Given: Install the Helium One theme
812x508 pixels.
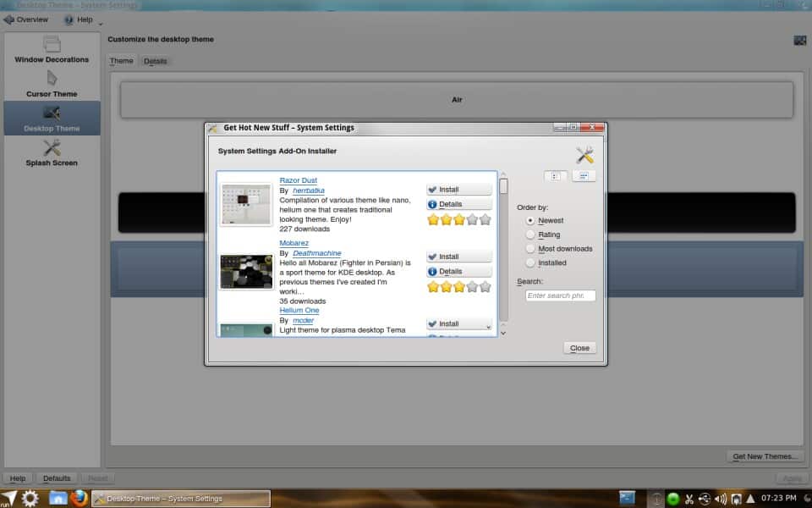Looking at the screenshot, I should (458, 324).
